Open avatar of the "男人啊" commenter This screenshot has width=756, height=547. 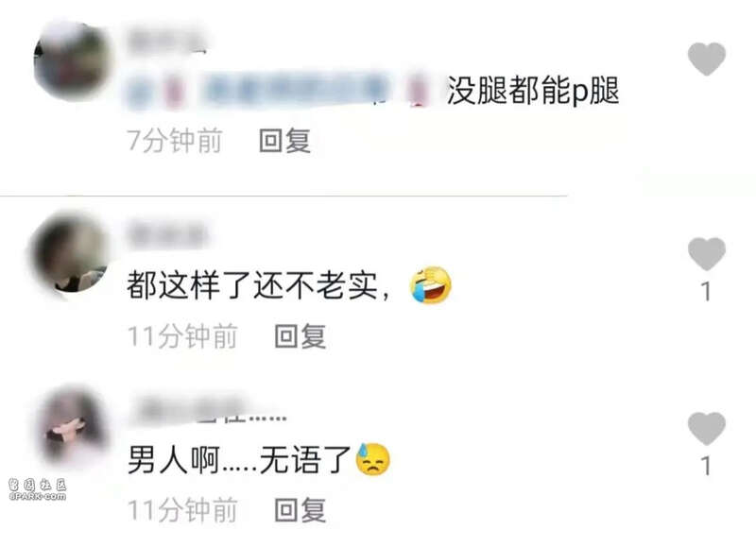tap(73, 427)
